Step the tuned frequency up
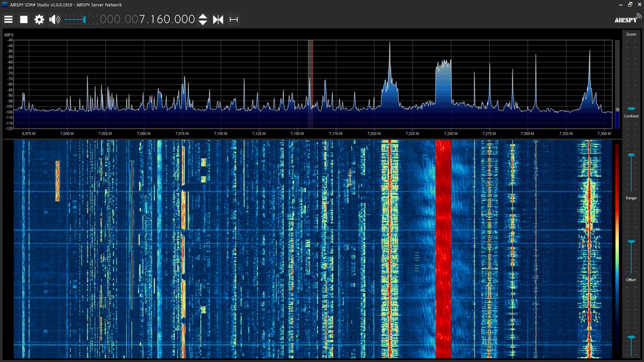This screenshot has width=644, height=362. pos(203,16)
